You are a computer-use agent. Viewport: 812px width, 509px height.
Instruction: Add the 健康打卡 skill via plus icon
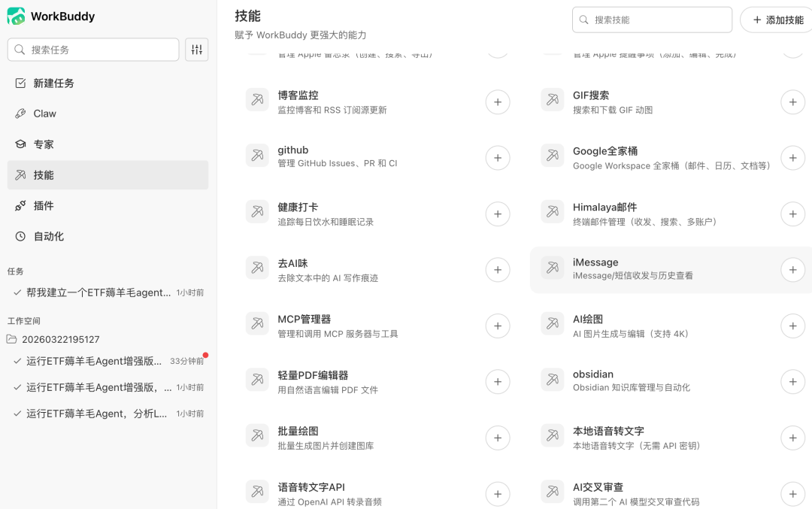497,214
